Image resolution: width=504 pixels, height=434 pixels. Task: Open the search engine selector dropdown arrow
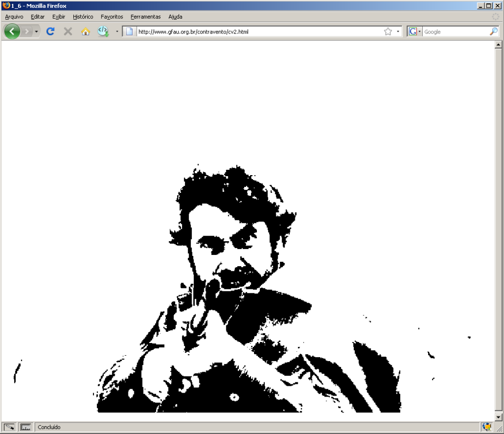(x=419, y=31)
